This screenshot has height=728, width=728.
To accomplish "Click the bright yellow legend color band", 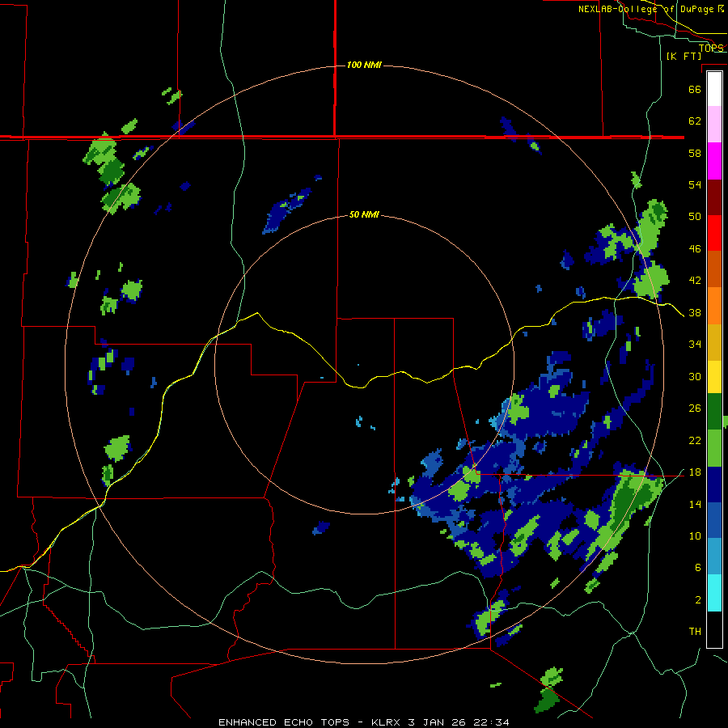I will click(x=714, y=377).
